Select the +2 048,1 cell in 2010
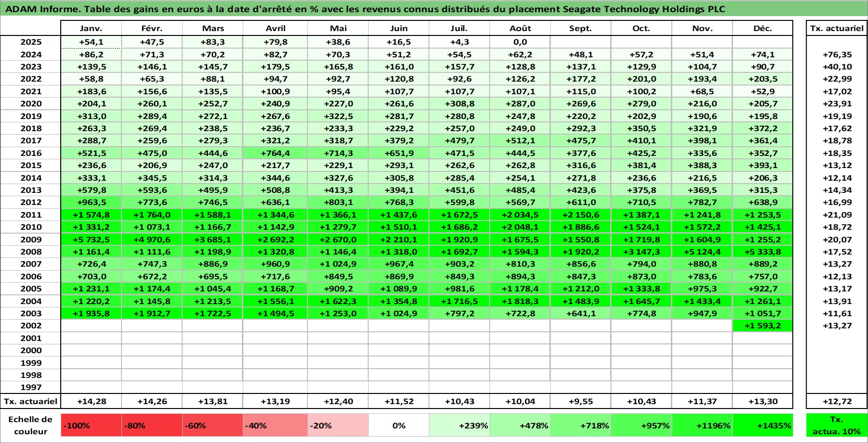This screenshot has height=443, width=868. click(x=520, y=227)
